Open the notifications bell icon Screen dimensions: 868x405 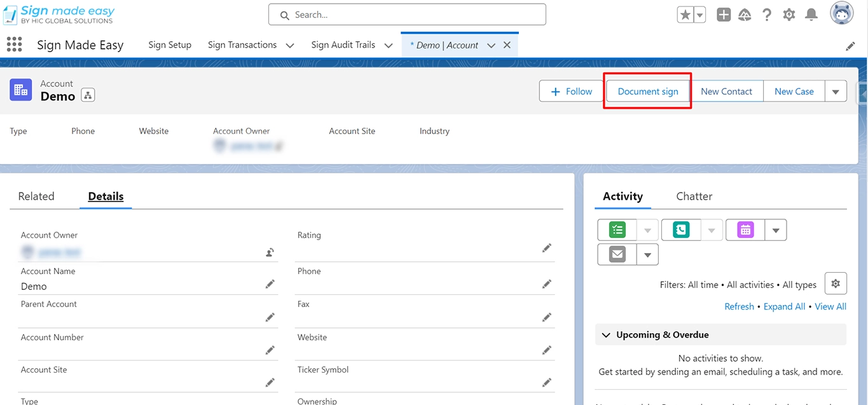pyautogui.click(x=811, y=15)
